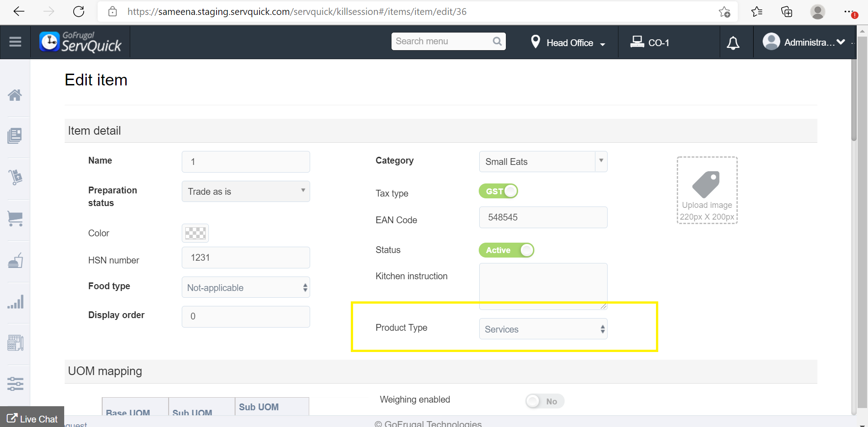Open the Administrator account menu
The image size is (868, 427).
pos(804,42)
